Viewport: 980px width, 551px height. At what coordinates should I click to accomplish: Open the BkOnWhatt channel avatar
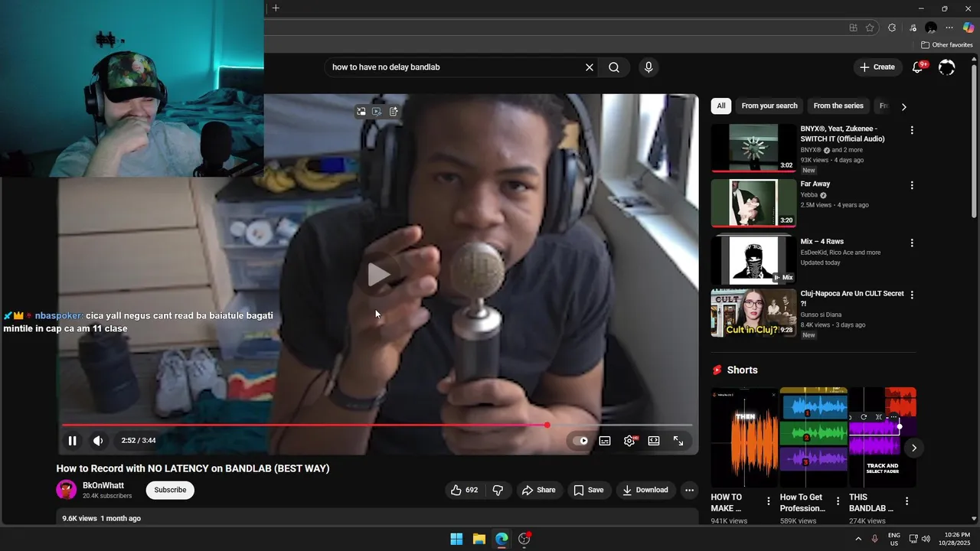point(67,490)
